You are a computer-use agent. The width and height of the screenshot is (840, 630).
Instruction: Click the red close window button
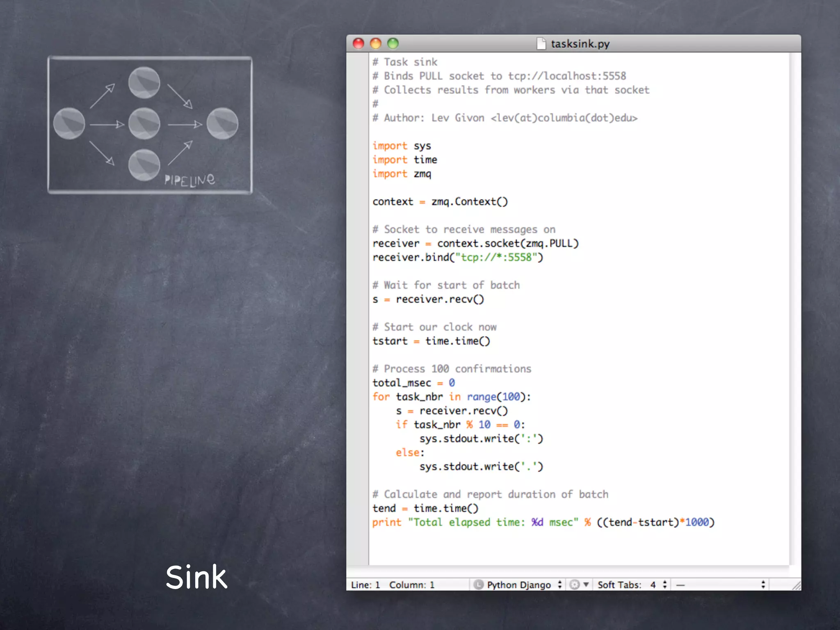pyautogui.click(x=358, y=43)
